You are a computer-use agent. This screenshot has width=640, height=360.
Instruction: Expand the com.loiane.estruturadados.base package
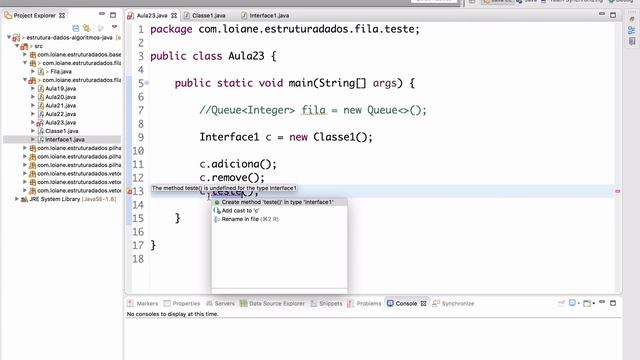point(25,54)
